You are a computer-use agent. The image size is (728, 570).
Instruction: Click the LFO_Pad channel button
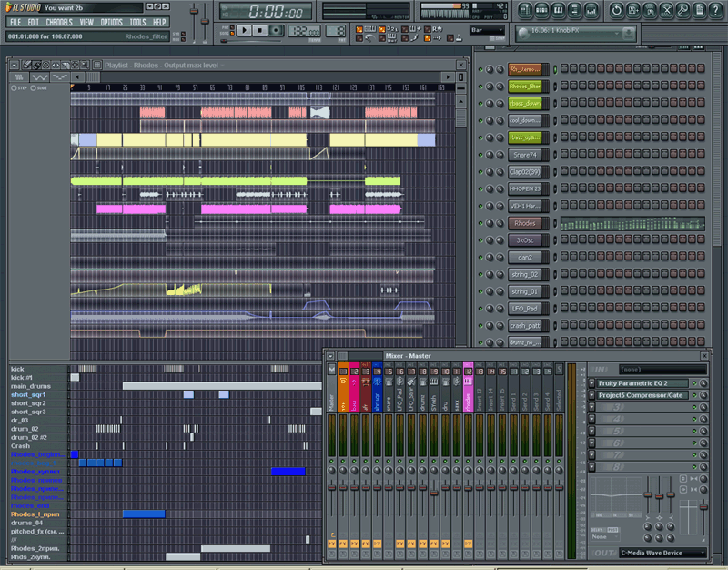[x=525, y=309]
